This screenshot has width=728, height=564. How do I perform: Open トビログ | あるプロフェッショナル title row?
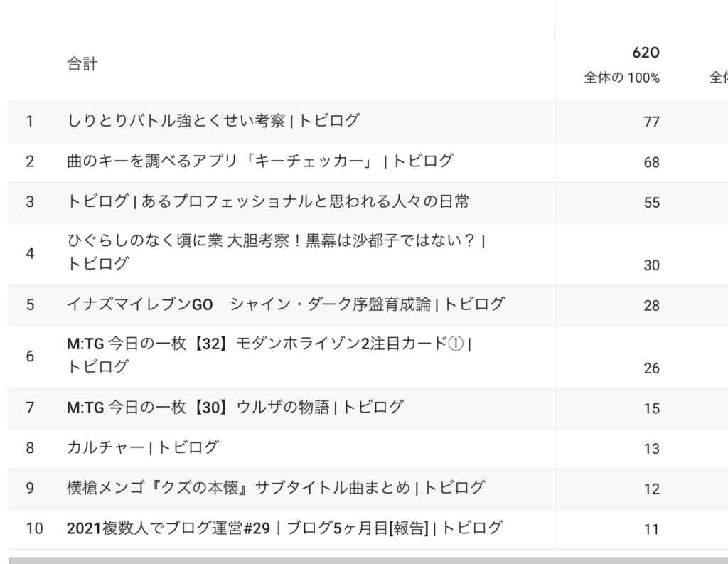pyautogui.click(x=268, y=201)
